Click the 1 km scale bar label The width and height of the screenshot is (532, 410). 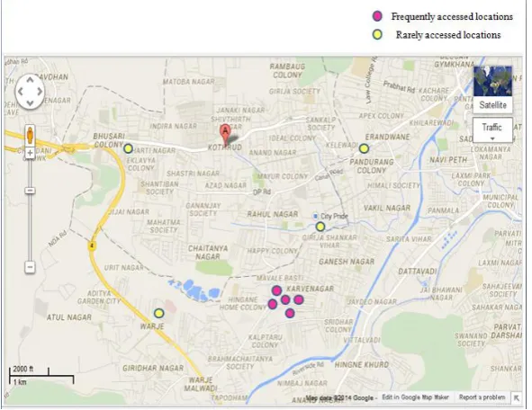click(x=20, y=382)
